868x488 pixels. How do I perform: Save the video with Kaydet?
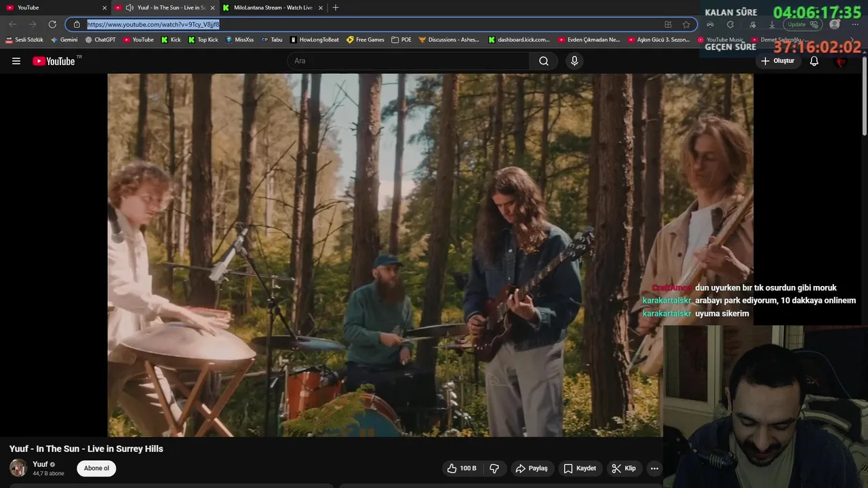[x=580, y=468]
